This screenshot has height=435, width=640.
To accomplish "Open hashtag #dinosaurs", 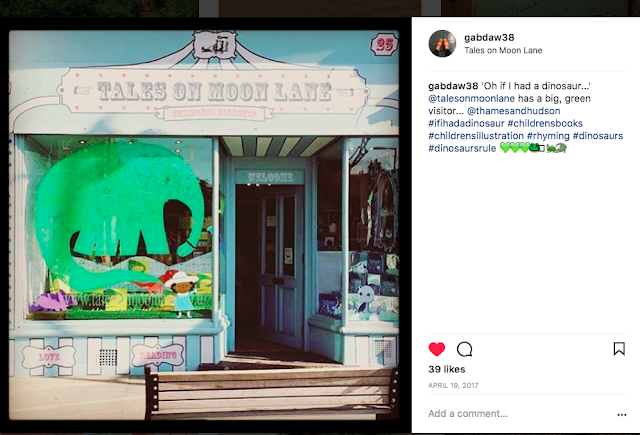I will (598, 136).
